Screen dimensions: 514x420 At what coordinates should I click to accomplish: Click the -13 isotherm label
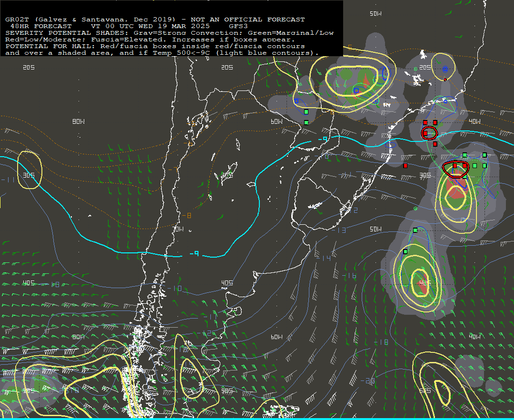tap(339, 230)
